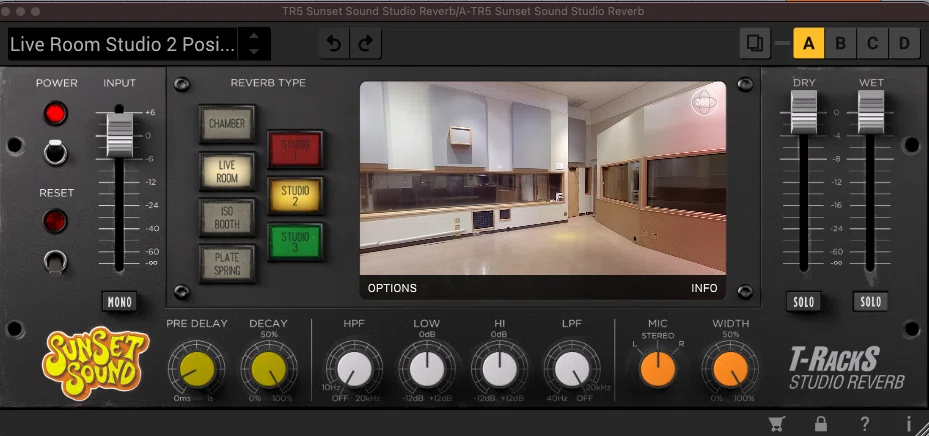Click the window title TR5 Sunset Sound Studio Reverb
The height and width of the screenshot is (436, 929).
pyautogui.click(x=463, y=11)
